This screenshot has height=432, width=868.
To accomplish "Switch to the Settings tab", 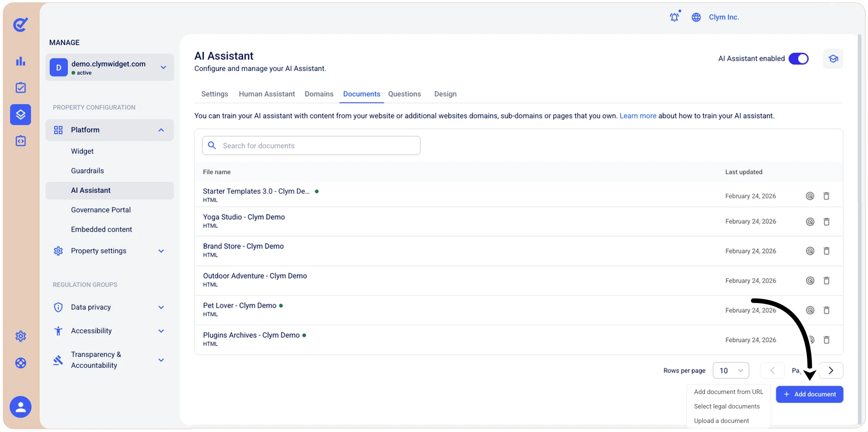I will click(x=215, y=94).
